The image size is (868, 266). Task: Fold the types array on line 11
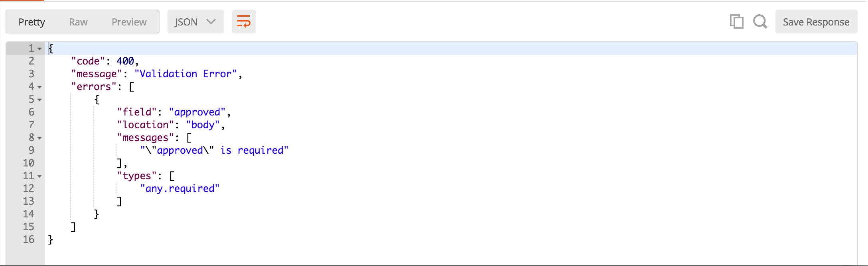pos(39,176)
